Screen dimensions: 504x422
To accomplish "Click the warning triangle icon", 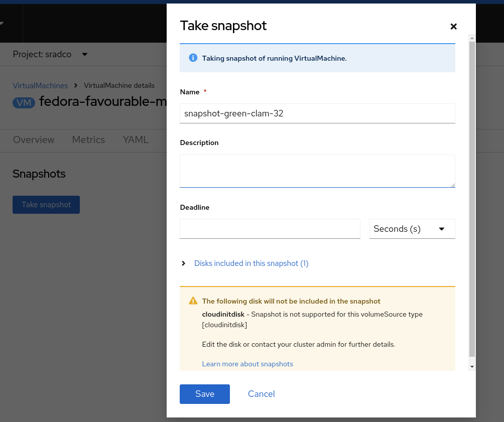I will pos(193,301).
